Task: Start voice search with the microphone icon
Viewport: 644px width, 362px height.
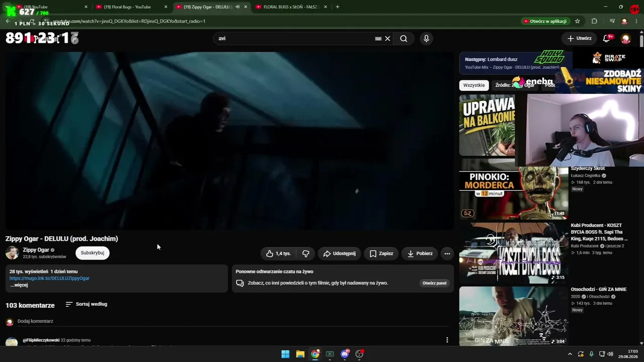Action: 426,39
